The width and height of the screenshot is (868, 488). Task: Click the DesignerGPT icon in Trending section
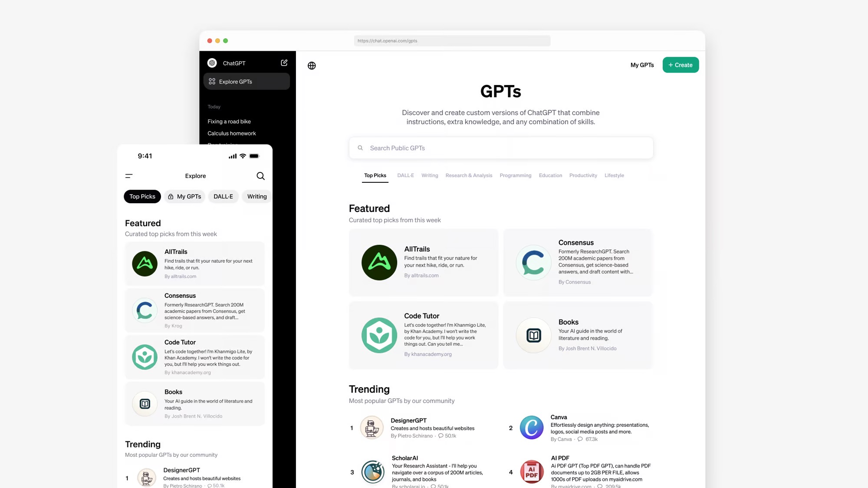[371, 427]
